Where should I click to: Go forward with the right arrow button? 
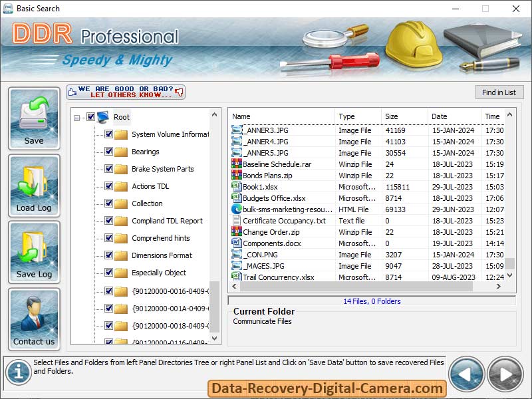tap(505, 374)
